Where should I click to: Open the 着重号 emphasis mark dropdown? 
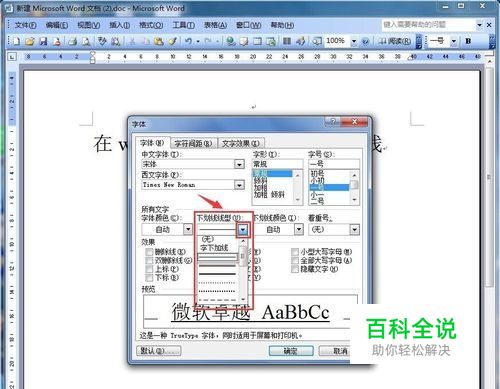pyautogui.click(x=354, y=229)
